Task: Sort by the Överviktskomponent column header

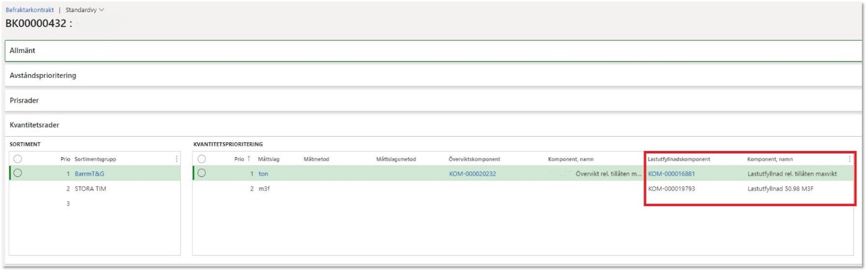Action: coord(474,159)
